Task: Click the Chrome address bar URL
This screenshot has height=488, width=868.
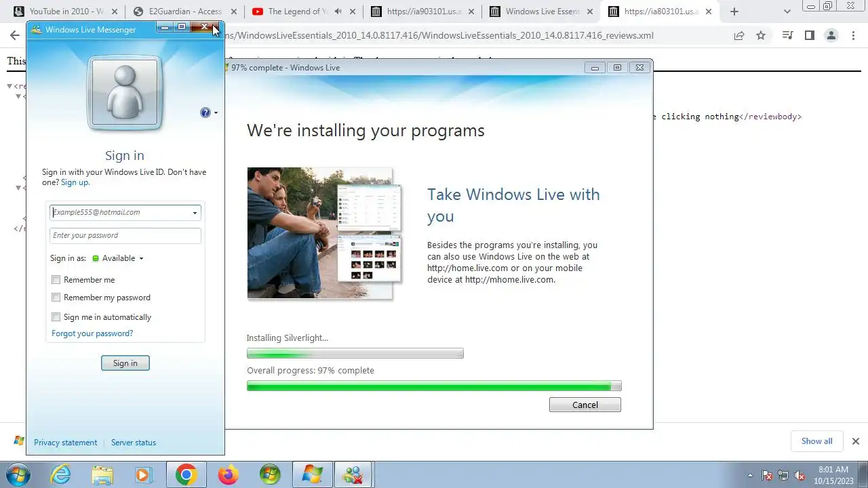Action: point(439,35)
